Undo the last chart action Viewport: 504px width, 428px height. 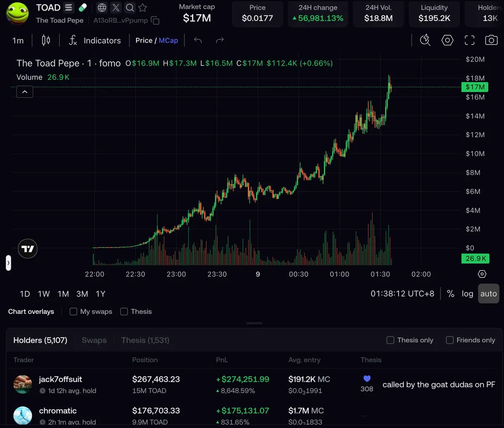(198, 40)
